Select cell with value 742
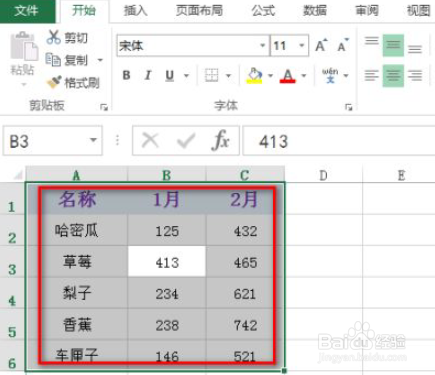This screenshot has width=435, height=375. [245, 325]
